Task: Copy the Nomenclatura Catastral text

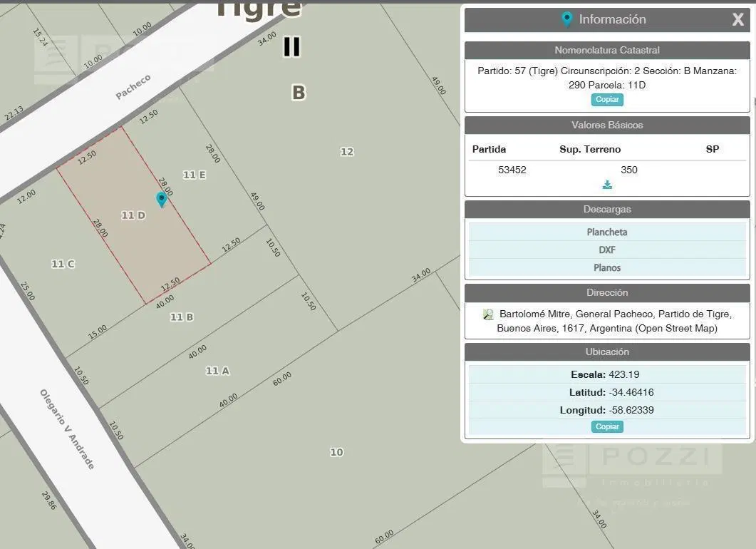Action: coord(607,99)
